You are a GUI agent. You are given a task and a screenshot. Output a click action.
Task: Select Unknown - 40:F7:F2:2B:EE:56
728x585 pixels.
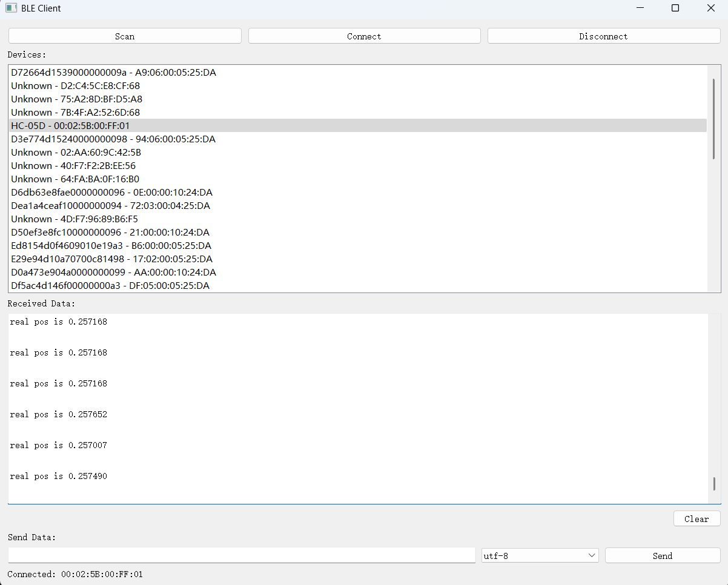pos(359,165)
